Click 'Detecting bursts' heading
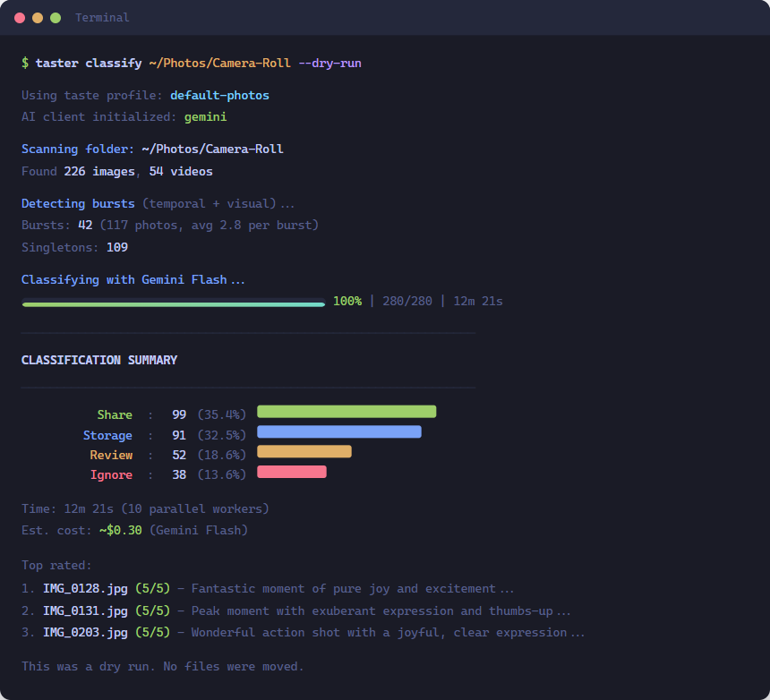Viewport: 770px width, 700px height. tap(78, 204)
